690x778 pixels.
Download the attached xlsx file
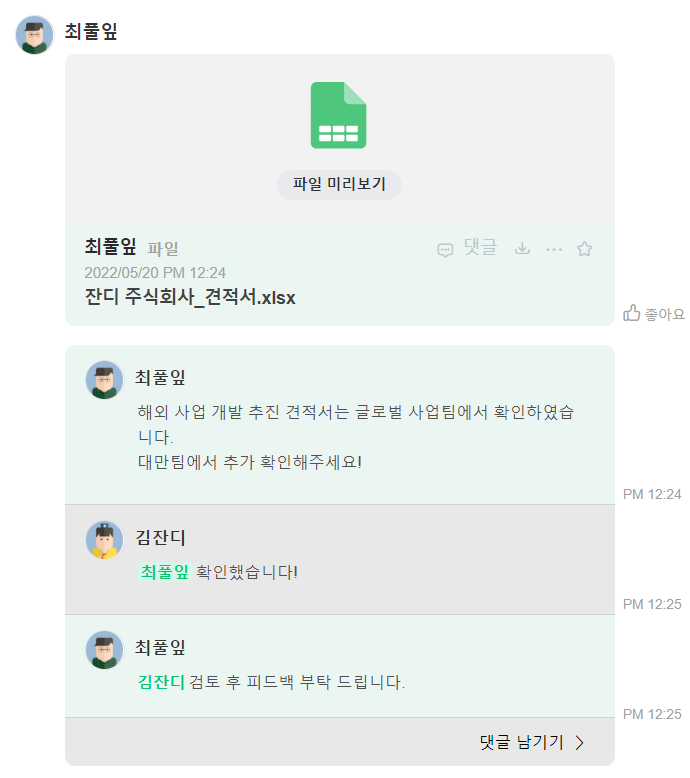522,249
